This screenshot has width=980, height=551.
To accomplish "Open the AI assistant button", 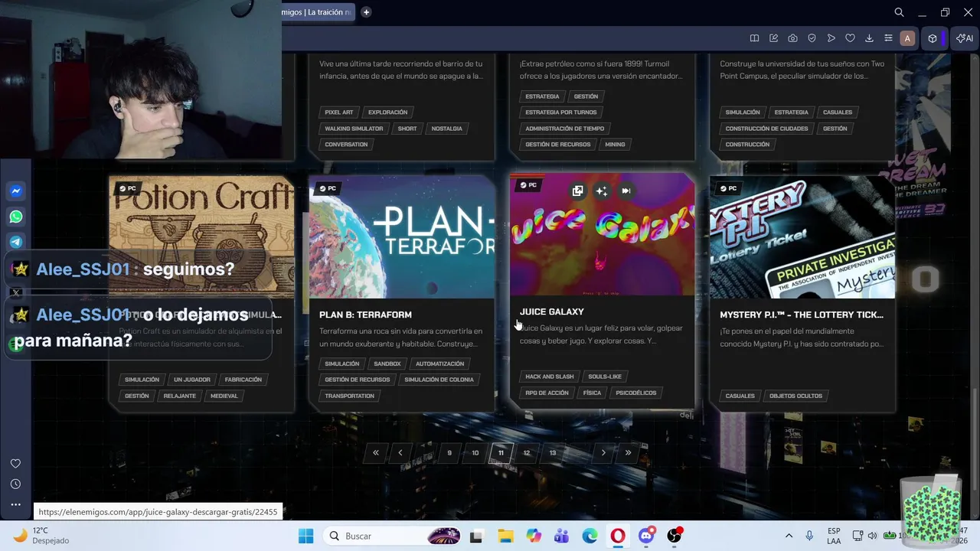I will 965,38.
